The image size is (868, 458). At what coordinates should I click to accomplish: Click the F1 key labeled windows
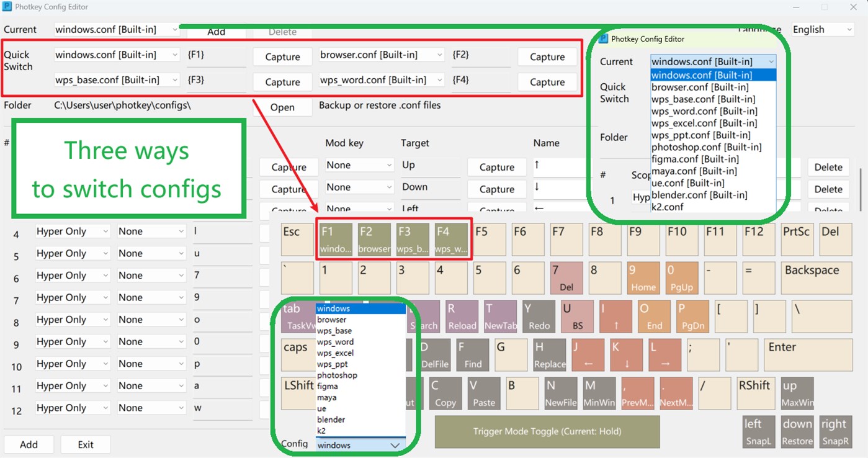point(336,240)
